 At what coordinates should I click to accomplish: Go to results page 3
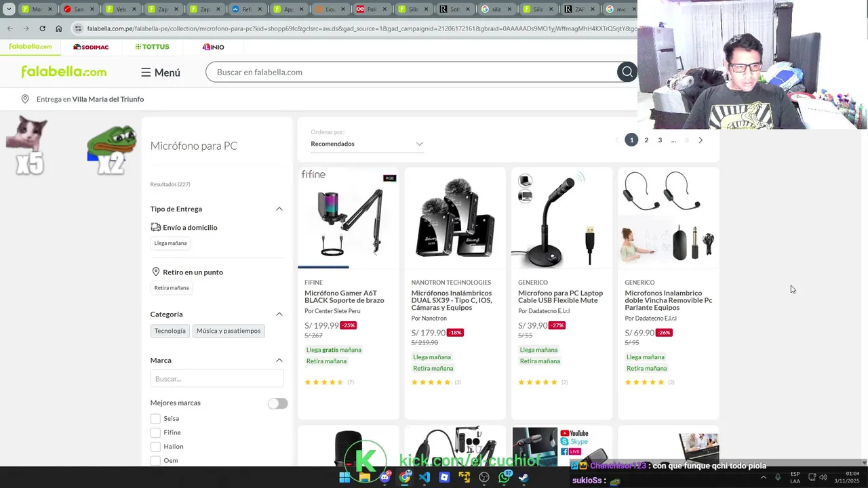660,140
